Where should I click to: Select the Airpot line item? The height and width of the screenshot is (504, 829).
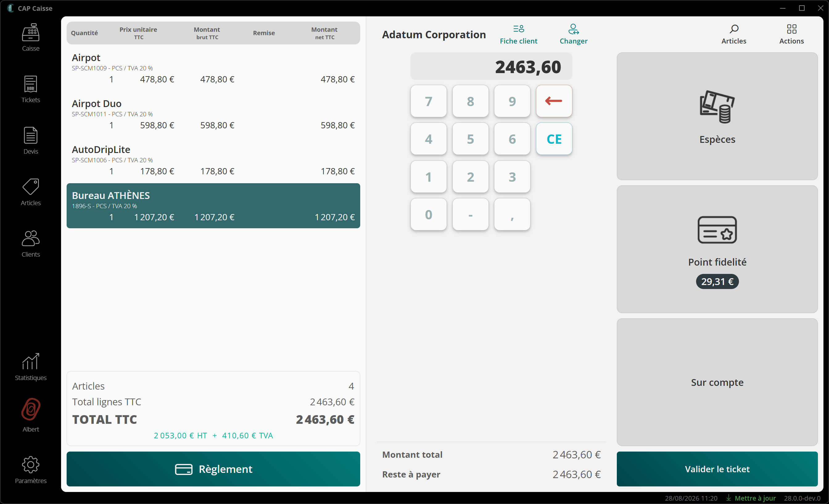[213, 68]
